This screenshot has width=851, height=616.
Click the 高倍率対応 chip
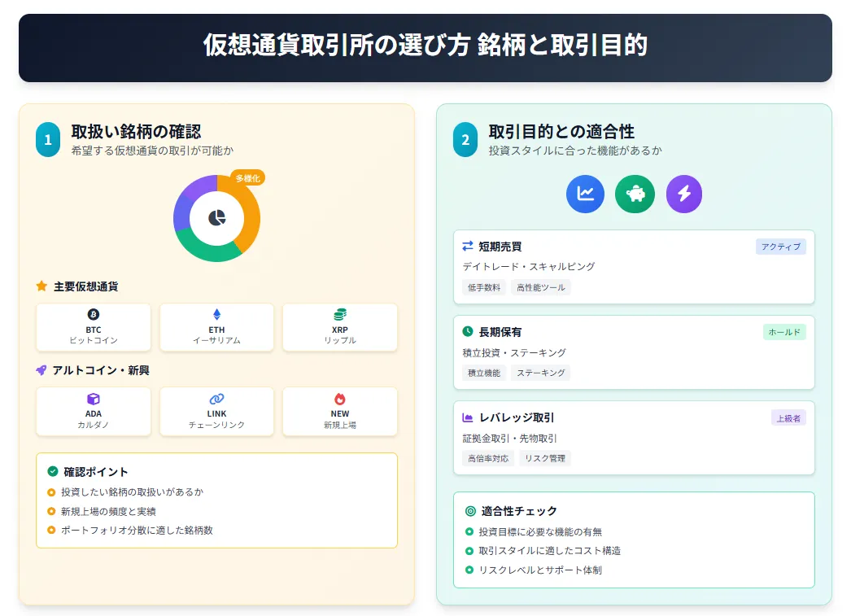[488, 458]
